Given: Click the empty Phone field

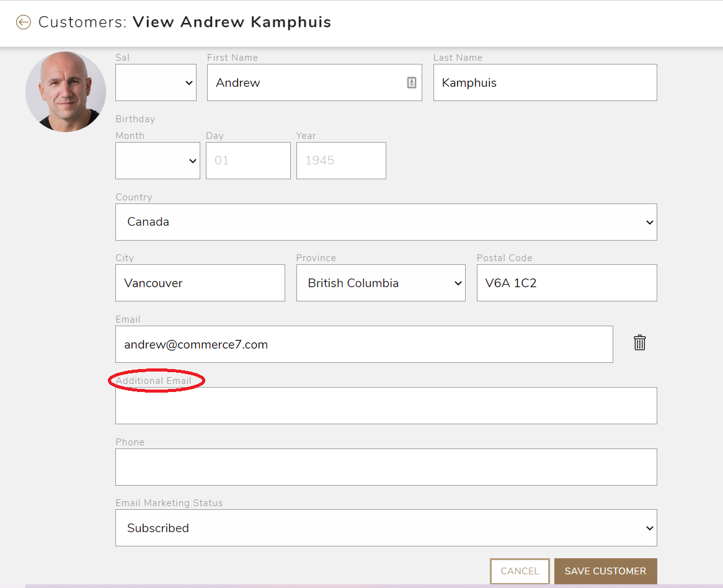Looking at the screenshot, I should [x=386, y=466].
